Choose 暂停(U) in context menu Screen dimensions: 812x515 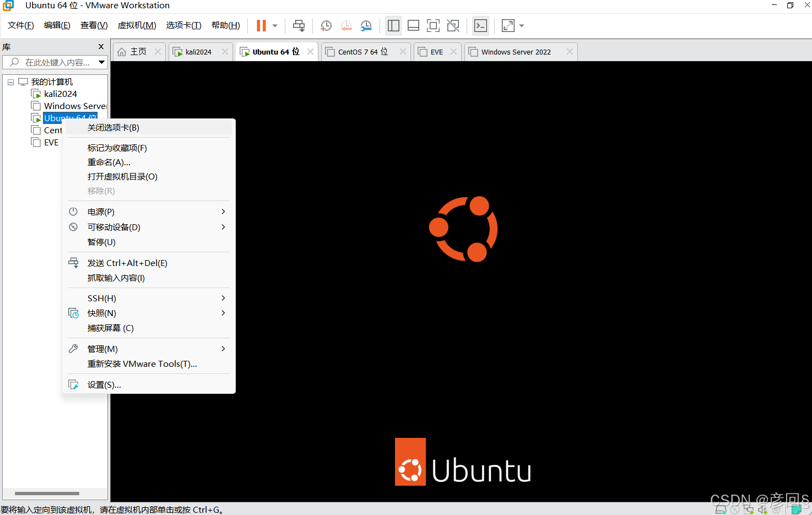148,242
